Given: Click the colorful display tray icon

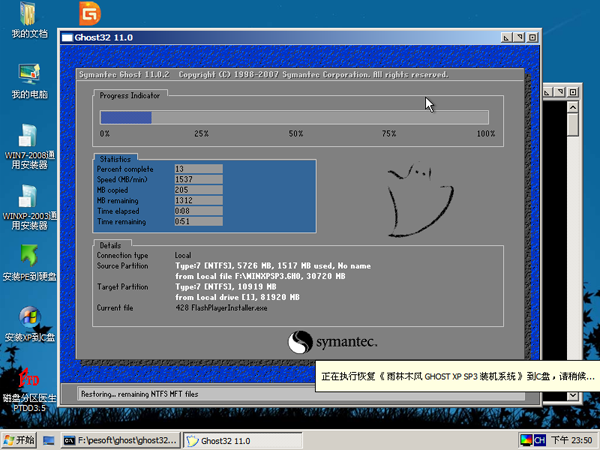Looking at the screenshot, I should click(x=527, y=440).
